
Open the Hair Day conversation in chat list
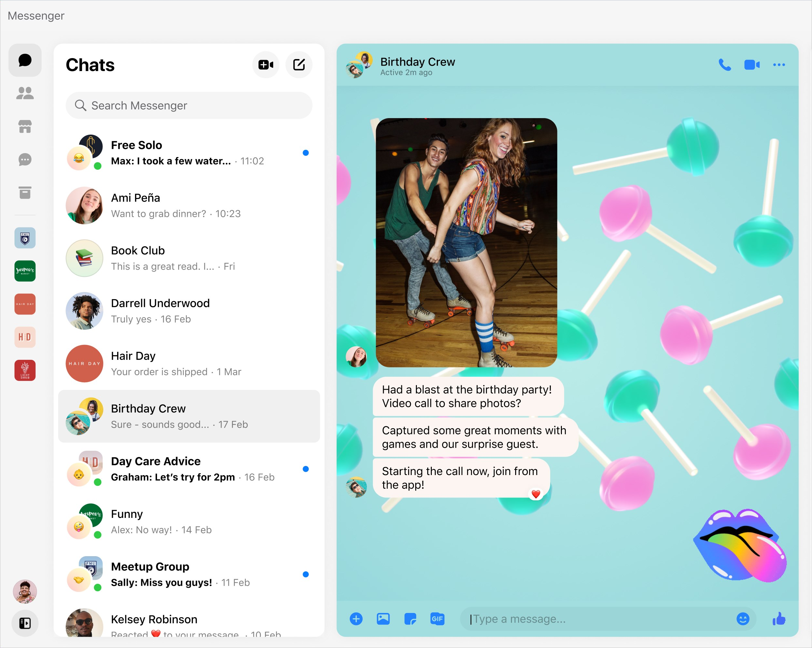(x=189, y=363)
